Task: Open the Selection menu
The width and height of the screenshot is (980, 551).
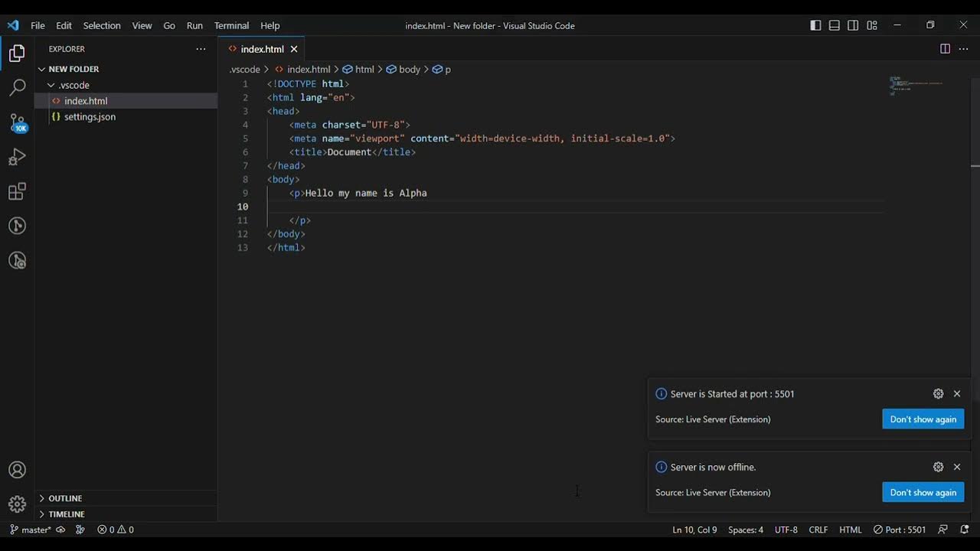Action: (102, 25)
